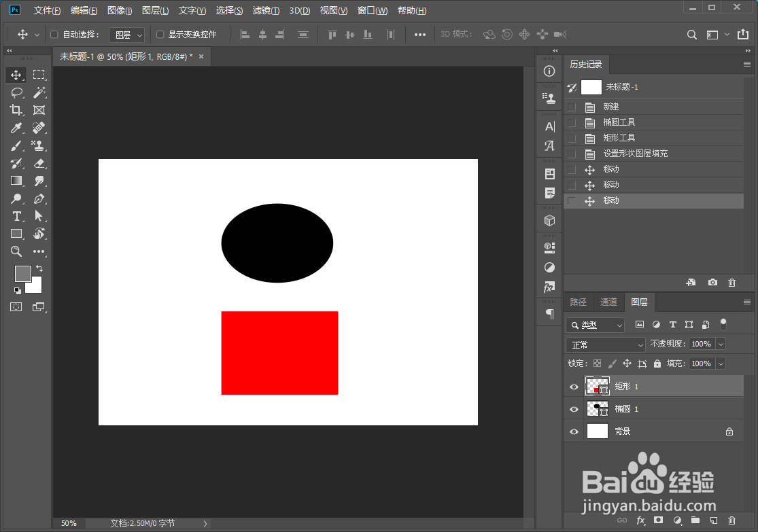This screenshot has height=532, width=758.
Task: Switch to the 路径 tab
Action: tap(578, 302)
